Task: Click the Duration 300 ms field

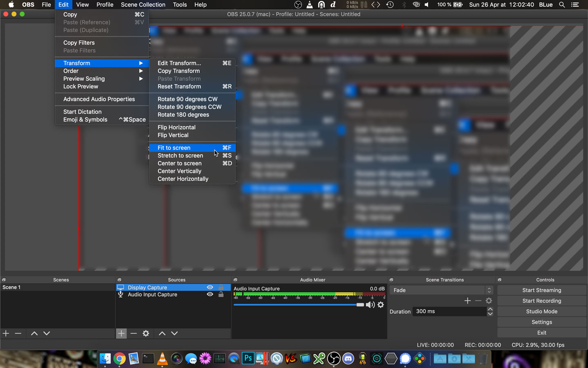Action: click(450, 311)
